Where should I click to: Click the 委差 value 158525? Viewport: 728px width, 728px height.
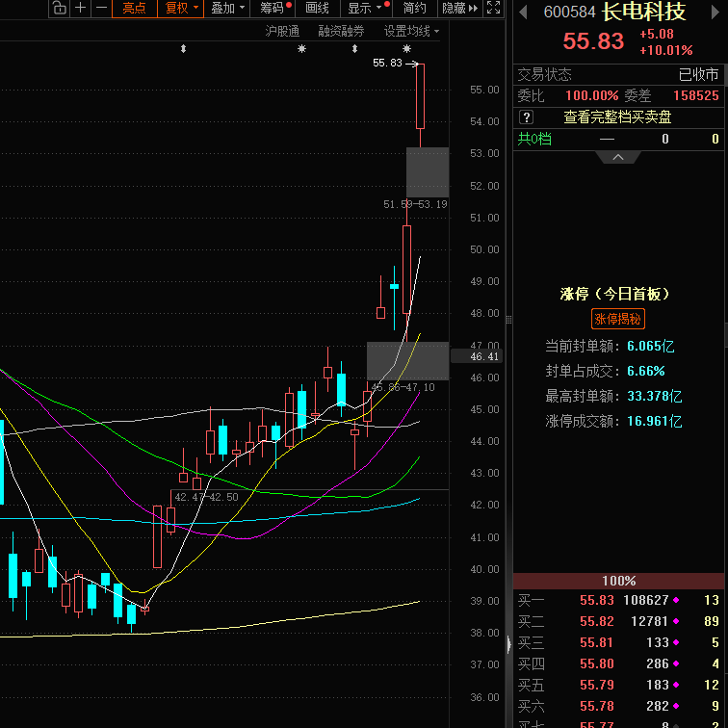tap(696, 95)
